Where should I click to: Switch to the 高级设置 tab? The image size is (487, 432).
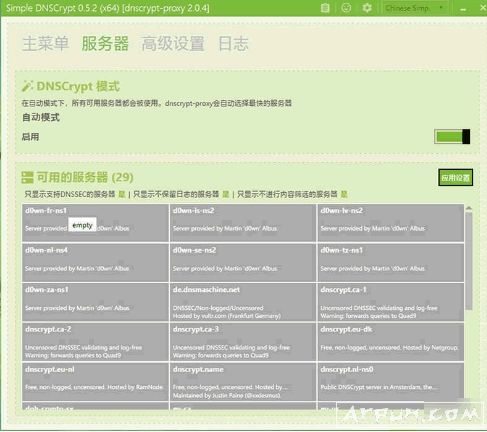(x=173, y=44)
